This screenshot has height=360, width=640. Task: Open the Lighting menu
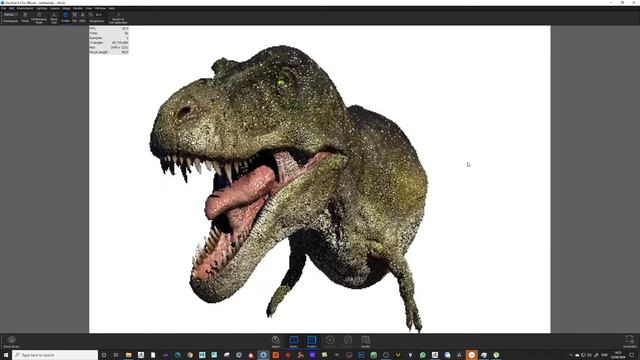tap(42, 8)
